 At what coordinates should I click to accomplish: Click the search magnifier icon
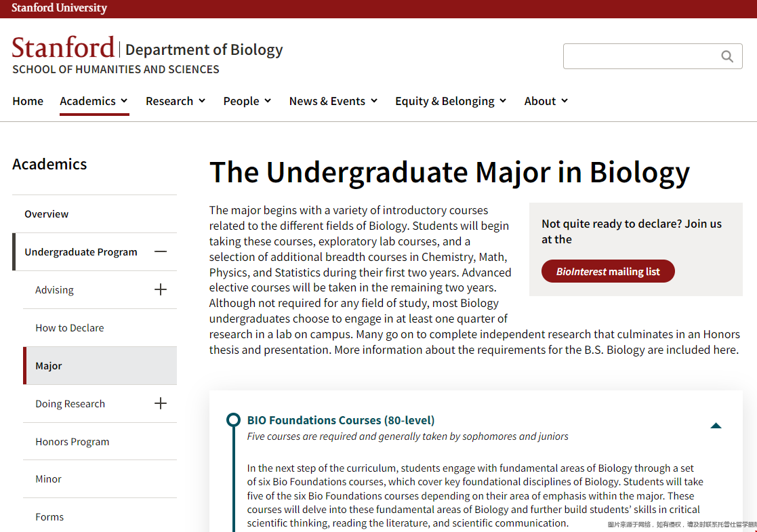coord(727,56)
